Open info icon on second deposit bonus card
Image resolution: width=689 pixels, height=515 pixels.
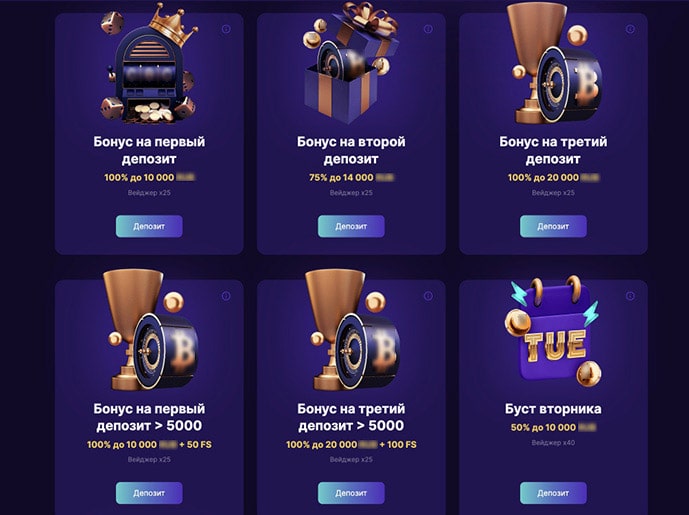428,29
